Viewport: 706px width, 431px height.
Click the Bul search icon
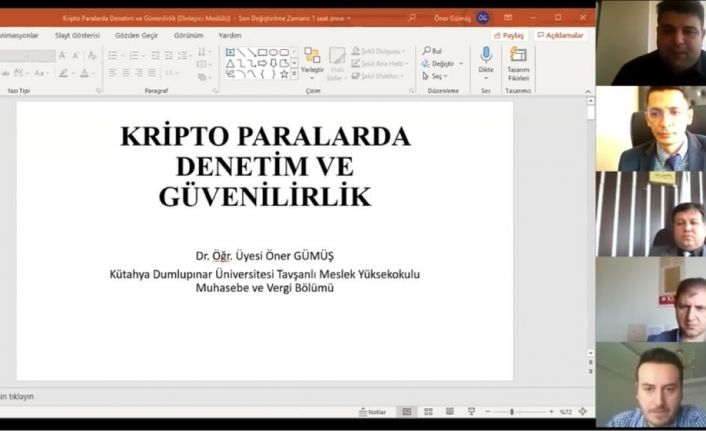(x=432, y=50)
